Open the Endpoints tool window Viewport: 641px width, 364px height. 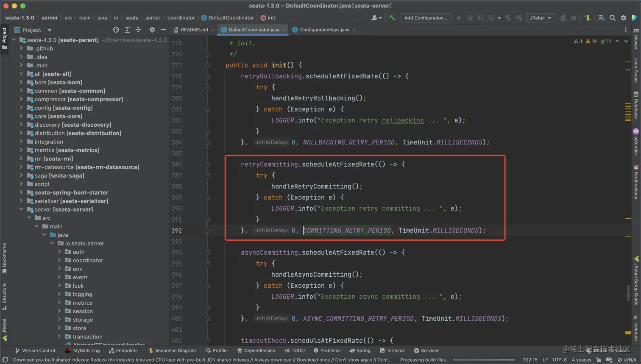click(x=123, y=350)
